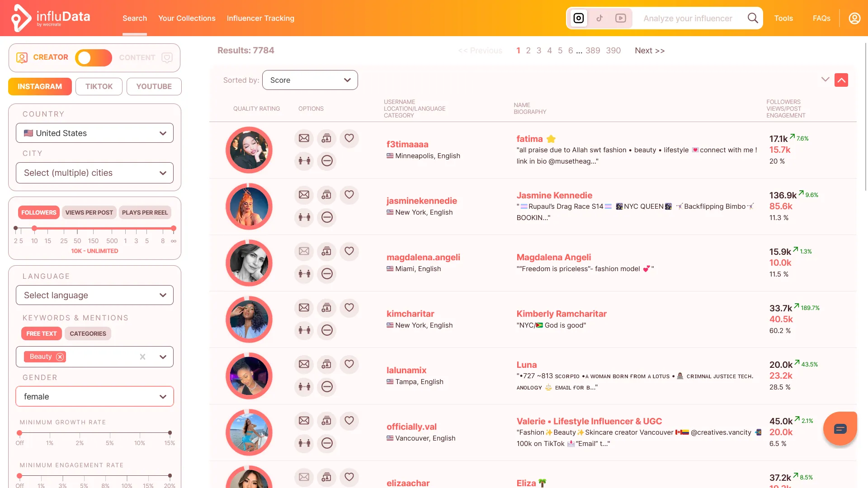This screenshot has width=868, height=488.
Task: Add magdalena.angeli to collection icon
Action: click(326, 251)
